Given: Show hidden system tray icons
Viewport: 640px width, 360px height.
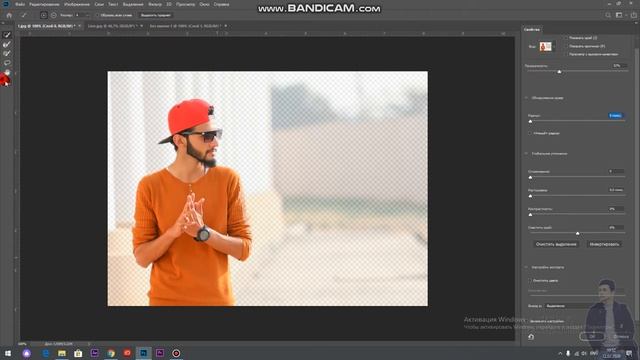Looking at the screenshot, I should (560, 353).
